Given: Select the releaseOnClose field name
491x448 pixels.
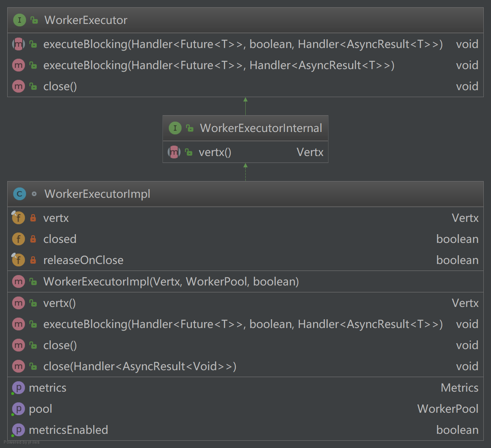Looking at the screenshot, I should tap(83, 260).
